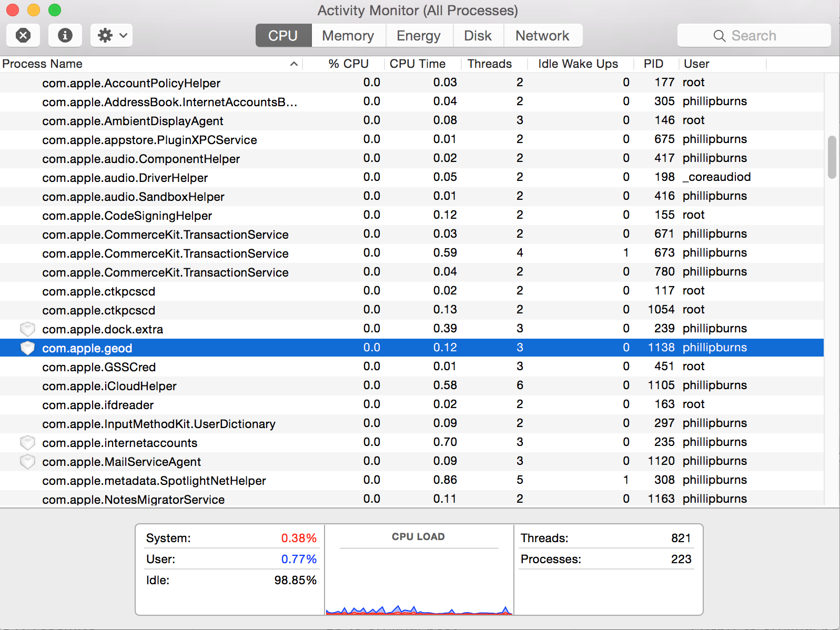Switch to the Disk tab

(478, 35)
